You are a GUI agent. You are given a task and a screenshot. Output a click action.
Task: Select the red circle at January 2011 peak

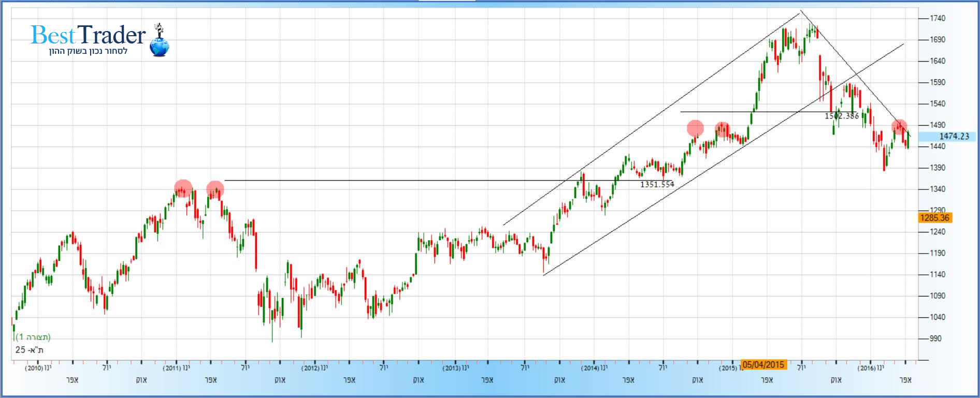[183, 188]
